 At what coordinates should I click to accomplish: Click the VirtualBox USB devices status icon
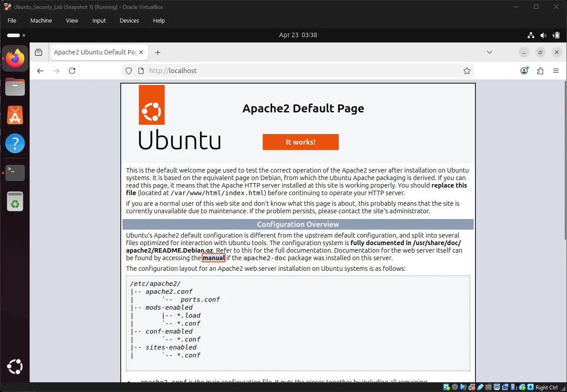480,387
